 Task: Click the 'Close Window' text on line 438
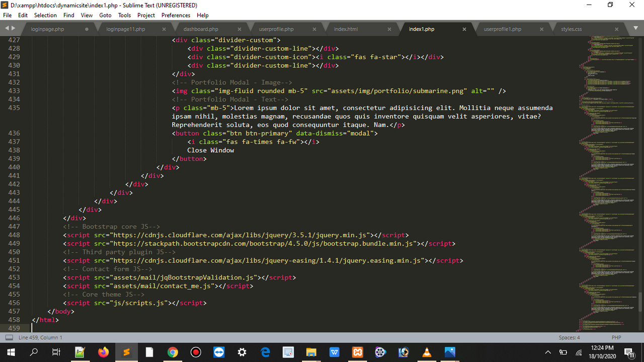(x=211, y=150)
